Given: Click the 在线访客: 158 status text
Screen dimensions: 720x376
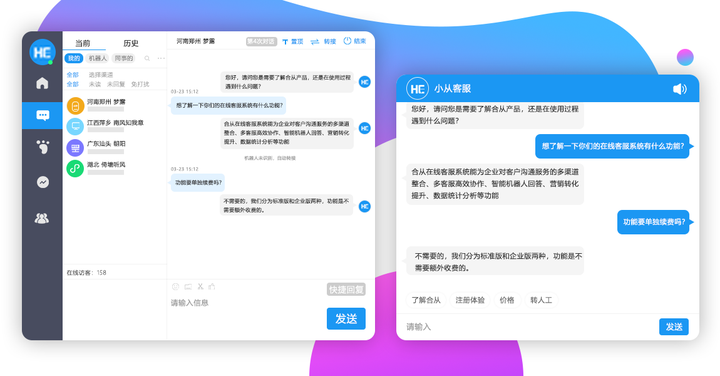Looking at the screenshot, I should pos(86,273).
